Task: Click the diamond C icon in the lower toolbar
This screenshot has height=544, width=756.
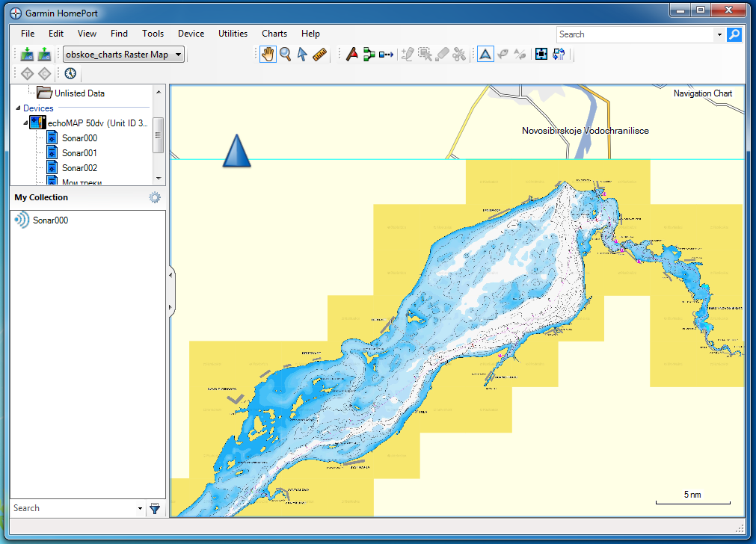Action: (45, 74)
